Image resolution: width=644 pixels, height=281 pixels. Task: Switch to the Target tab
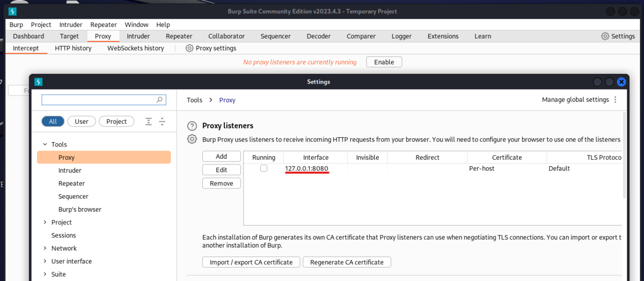[69, 36]
